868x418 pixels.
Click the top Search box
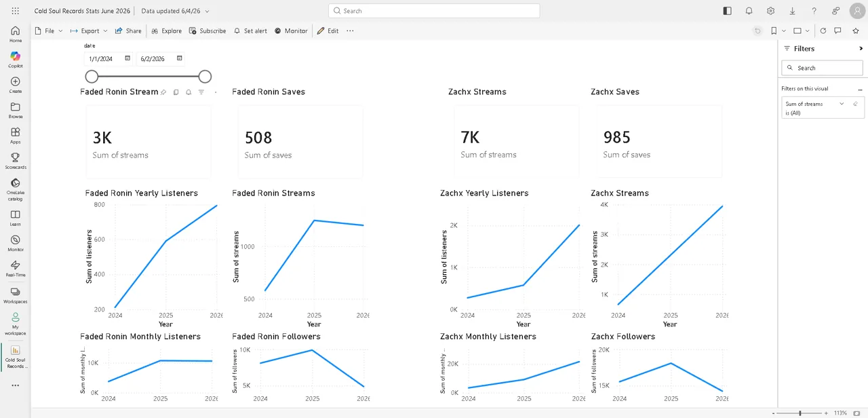tap(434, 11)
